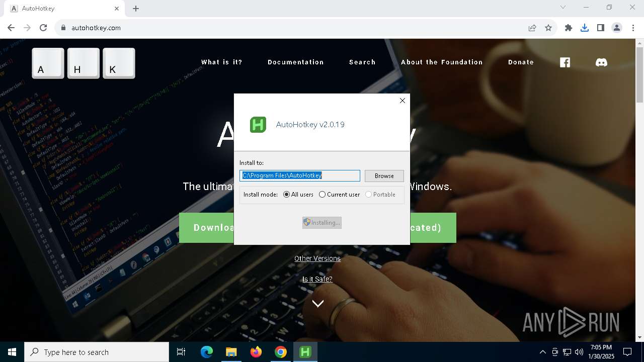Launch Microsoft Edge from taskbar

(x=207, y=352)
